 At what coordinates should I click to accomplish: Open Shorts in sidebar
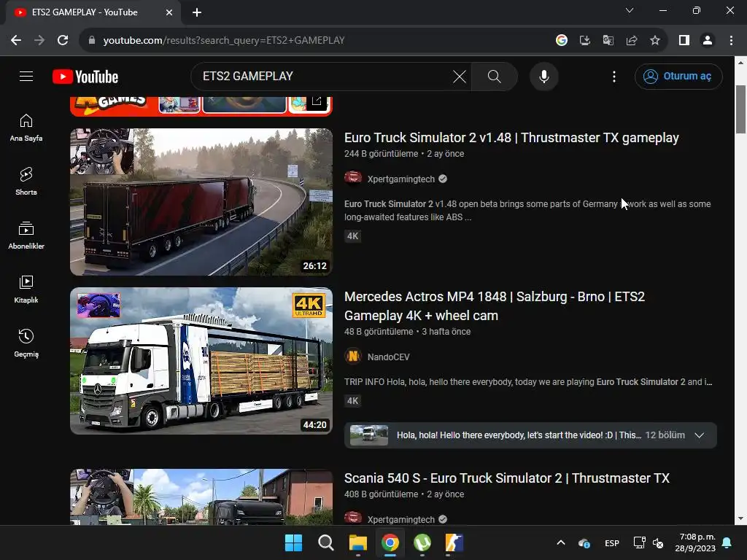point(26,182)
